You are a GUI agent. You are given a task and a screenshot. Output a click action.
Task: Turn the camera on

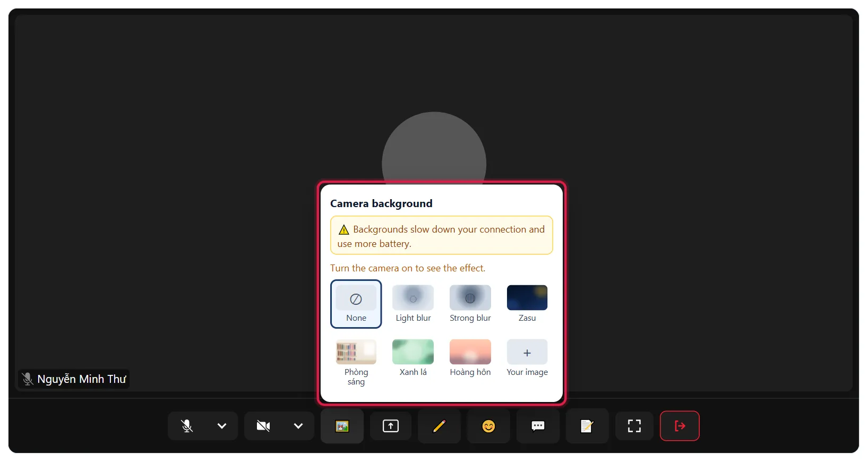[x=263, y=426]
